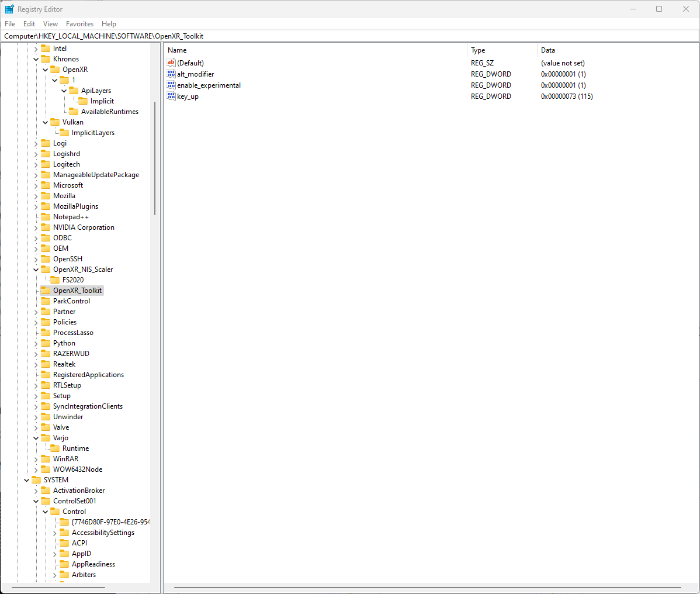Select the ManageableUpdatePackage key
700x594 pixels.
point(96,175)
